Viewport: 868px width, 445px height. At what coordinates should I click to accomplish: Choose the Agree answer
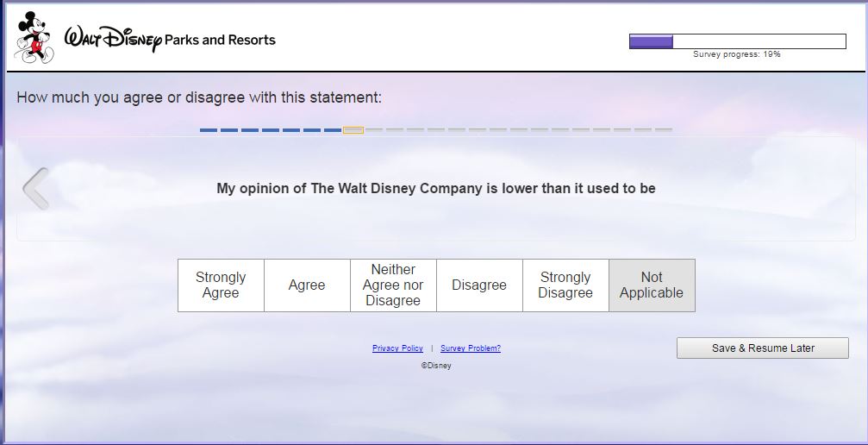click(x=307, y=285)
